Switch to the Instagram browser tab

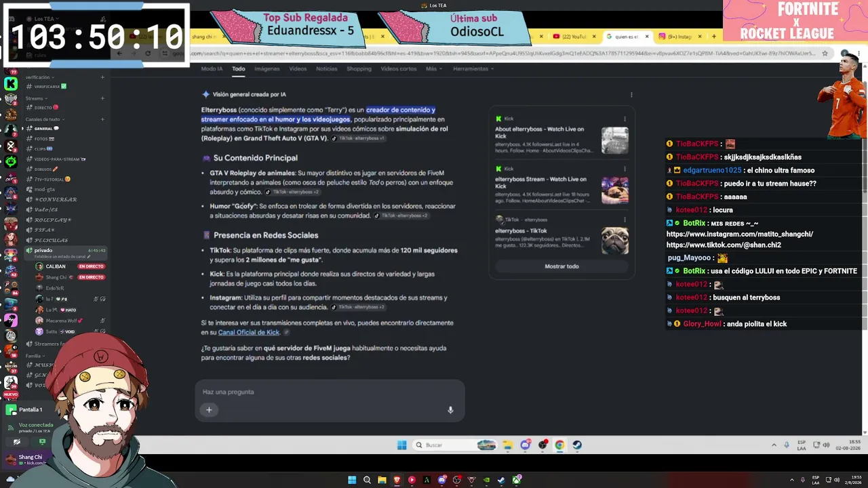(680, 37)
